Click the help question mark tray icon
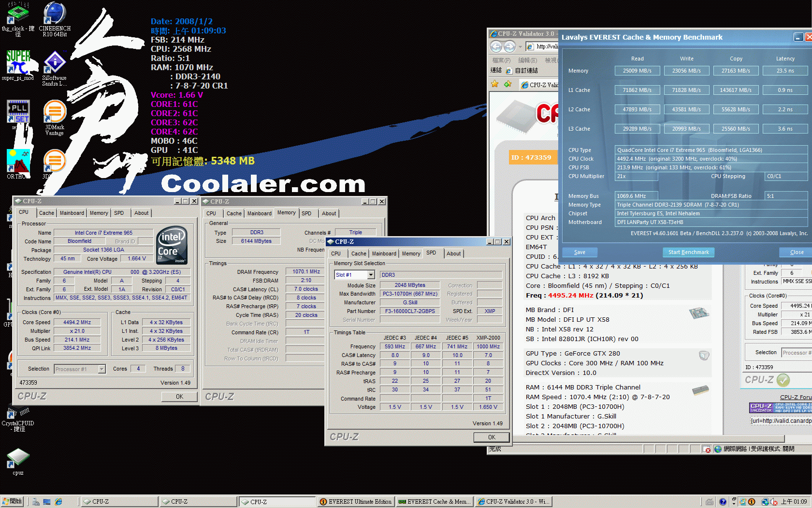This screenshot has width=812, height=508. coord(723,502)
